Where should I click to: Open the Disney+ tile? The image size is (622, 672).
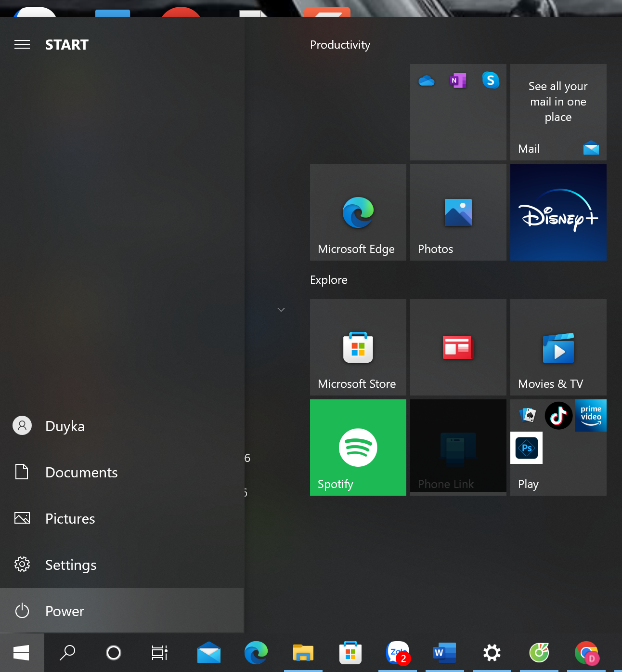[x=558, y=212]
